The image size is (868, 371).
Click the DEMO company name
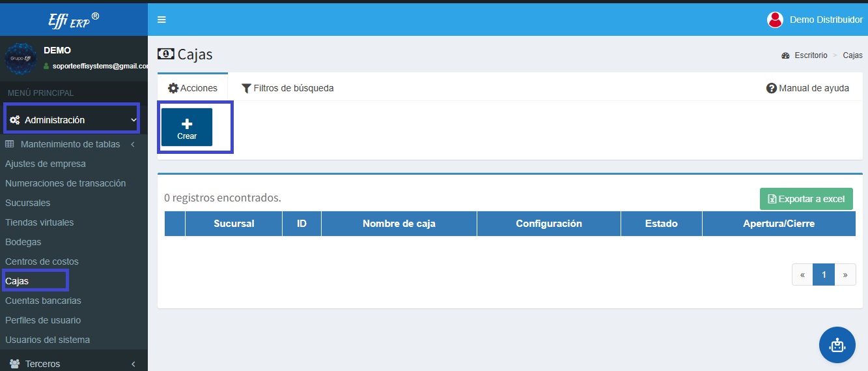pos(57,50)
